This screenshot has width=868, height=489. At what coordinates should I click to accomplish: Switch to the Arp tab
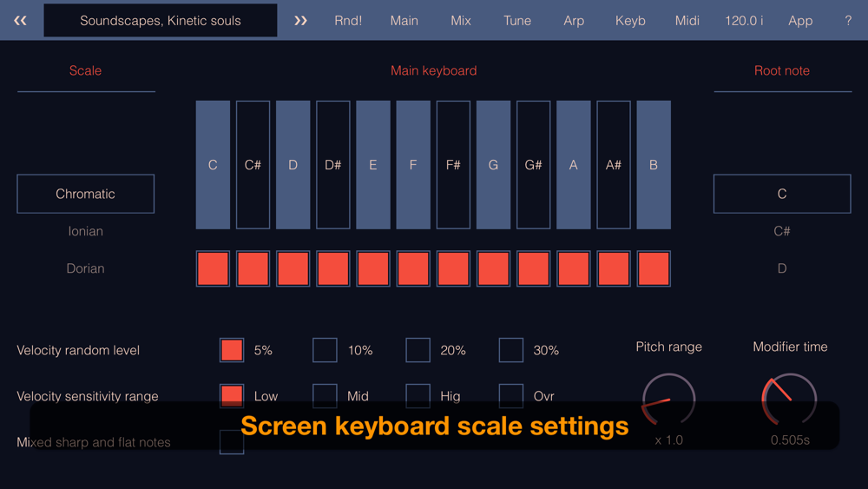(574, 20)
